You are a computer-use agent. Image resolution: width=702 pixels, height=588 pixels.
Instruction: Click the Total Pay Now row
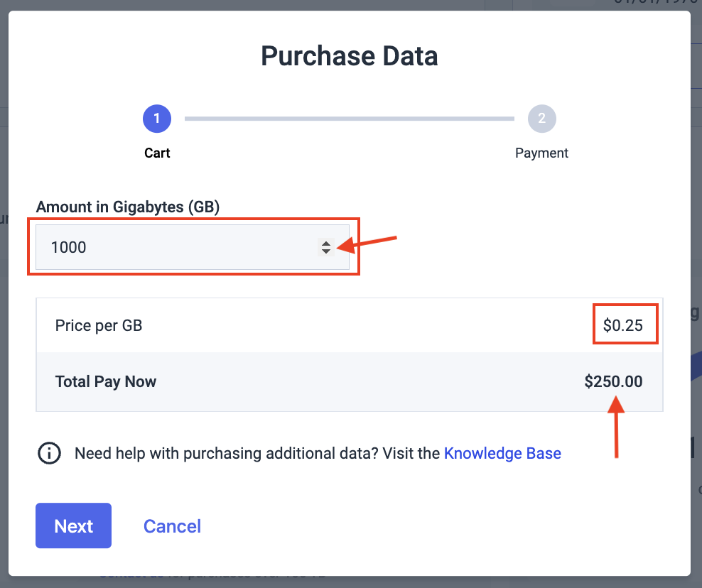[349, 381]
